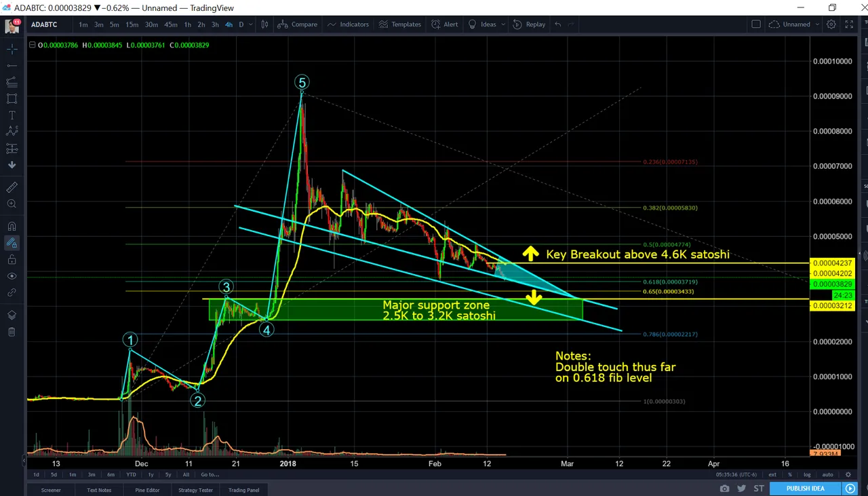Screen dimensions: 868x496
Task: Click the Compare button
Action: (x=298, y=24)
